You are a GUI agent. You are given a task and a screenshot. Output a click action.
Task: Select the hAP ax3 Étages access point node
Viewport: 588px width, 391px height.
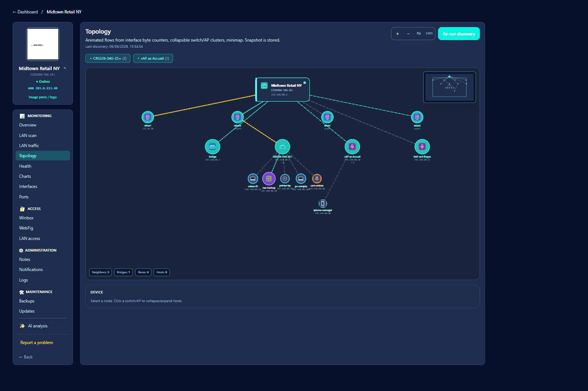422,147
